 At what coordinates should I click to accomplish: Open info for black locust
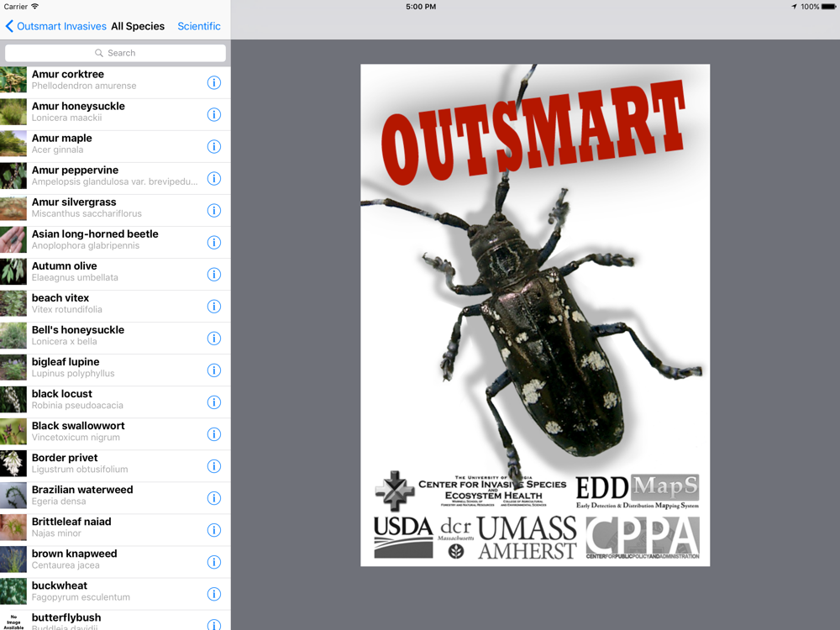click(213, 402)
